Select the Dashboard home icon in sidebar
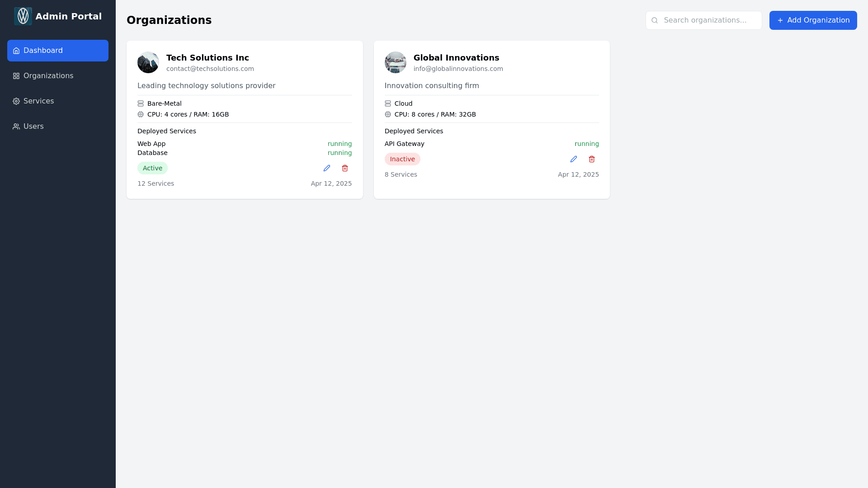Image resolution: width=868 pixels, height=488 pixels. point(16,51)
